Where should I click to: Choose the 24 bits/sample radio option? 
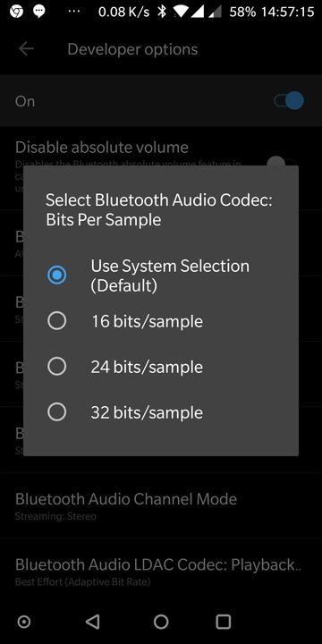56,367
